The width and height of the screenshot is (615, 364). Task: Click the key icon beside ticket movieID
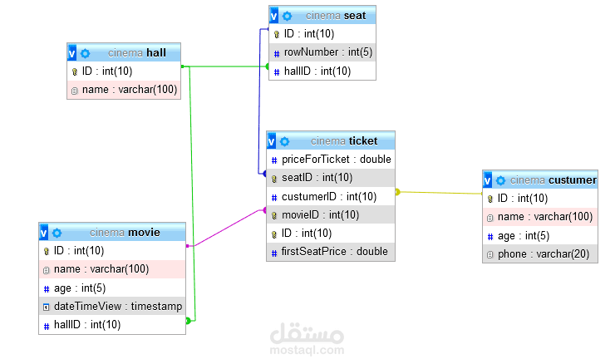[274, 215]
